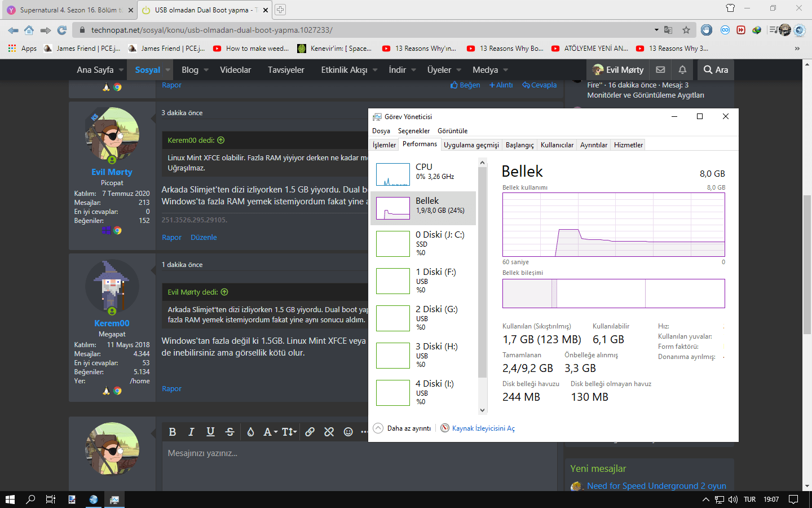Click the unlink broken-chain icon
The image size is (812, 508).
pyautogui.click(x=329, y=432)
